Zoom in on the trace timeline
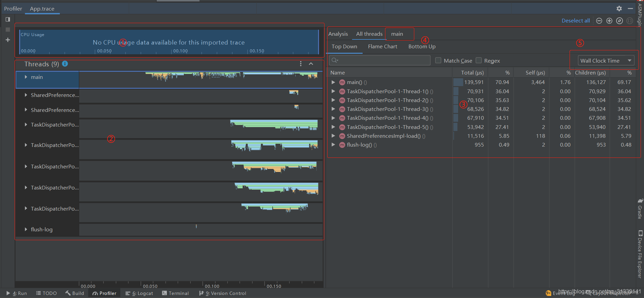This screenshot has height=298, width=644. (609, 21)
